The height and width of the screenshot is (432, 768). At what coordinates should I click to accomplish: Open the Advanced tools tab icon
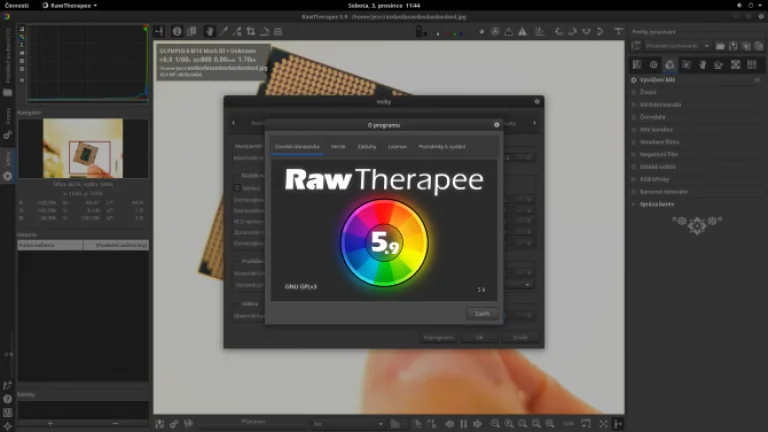686,65
